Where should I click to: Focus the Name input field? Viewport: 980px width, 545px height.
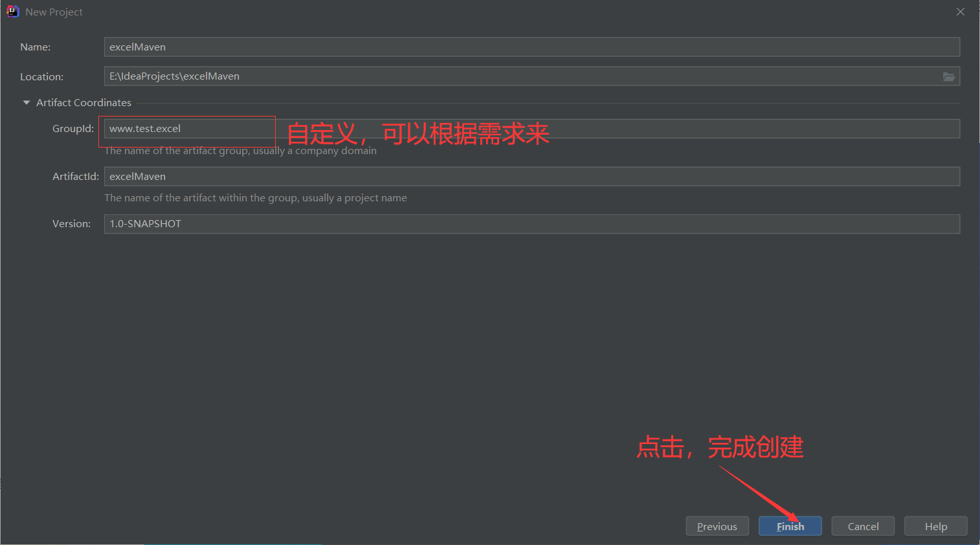coord(531,47)
